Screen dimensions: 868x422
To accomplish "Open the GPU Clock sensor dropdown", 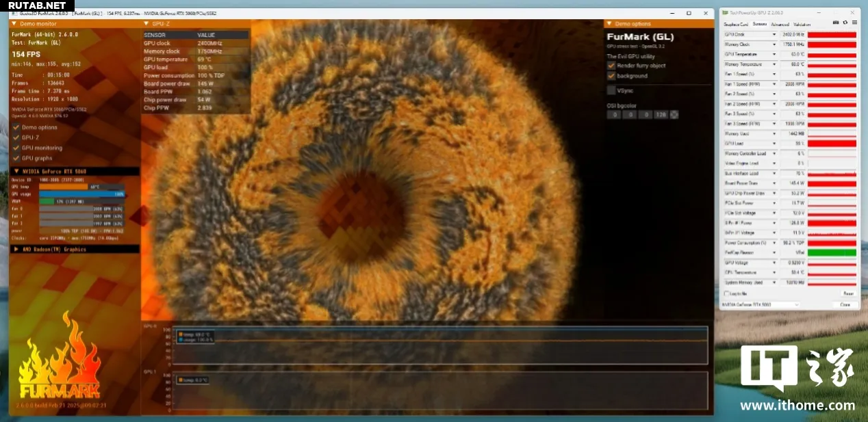I will coord(774,34).
